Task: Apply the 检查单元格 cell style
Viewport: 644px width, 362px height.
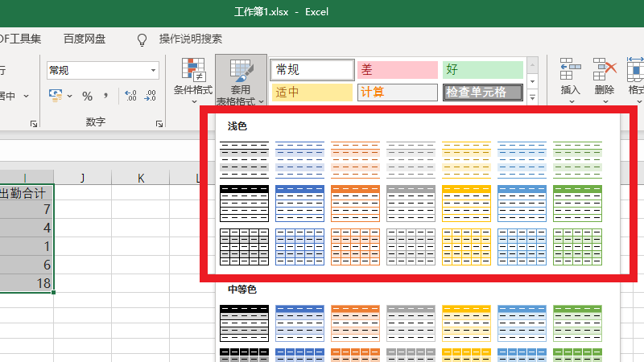Action: point(481,93)
